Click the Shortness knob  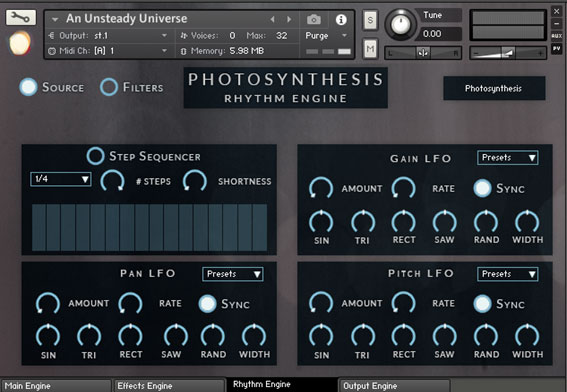click(x=195, y=180)
